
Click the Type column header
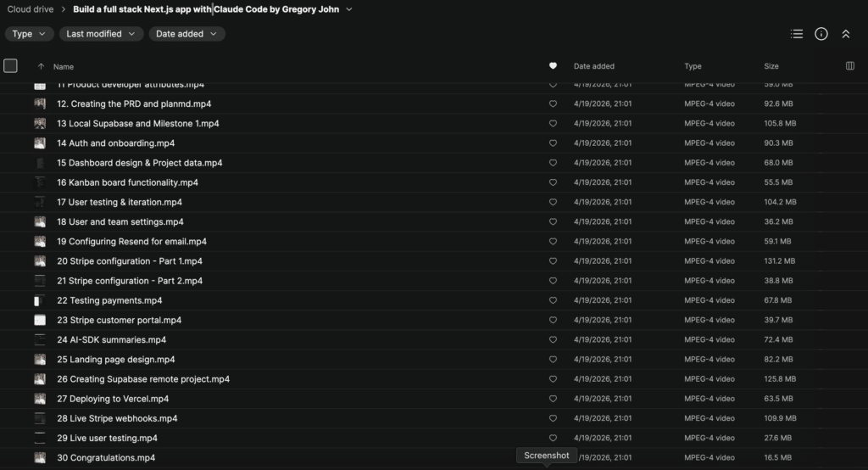[693, 66]
